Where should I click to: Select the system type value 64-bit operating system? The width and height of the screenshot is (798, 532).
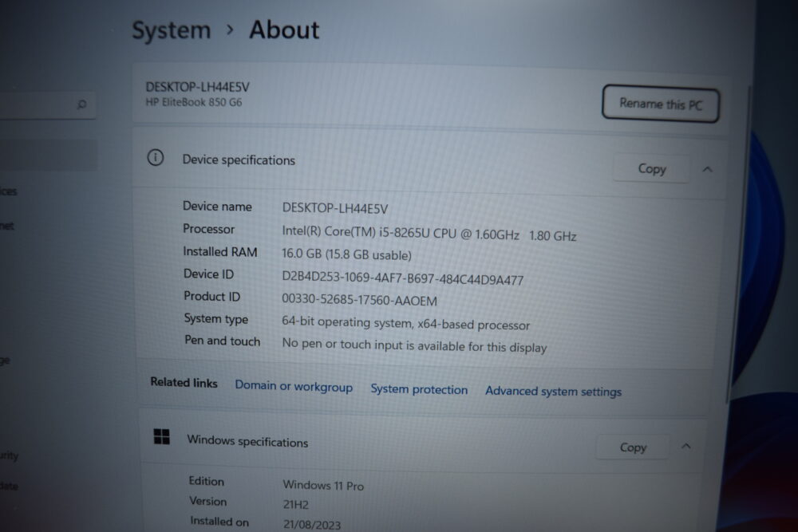click(x=405, y=323)
